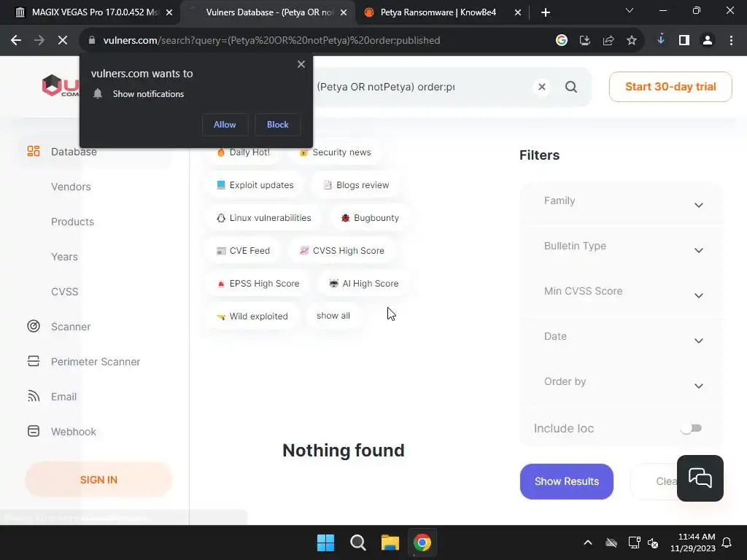Select the Webhook icon in sidebar

click(34, 432)
